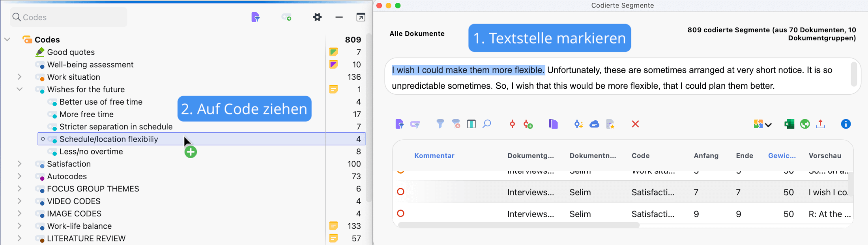Image resolution: width=868 pixels, height=245 pixels.
Task: Click the magnifier search icon in segments toolbar
Action: pyautogui.click(x=487, y=124)
